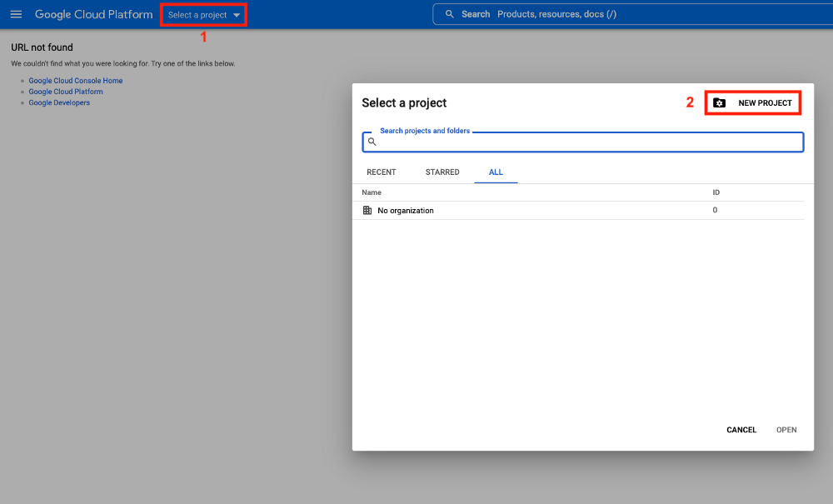
Task: Focus the Search projects and folders field
Action: point(583,142)
